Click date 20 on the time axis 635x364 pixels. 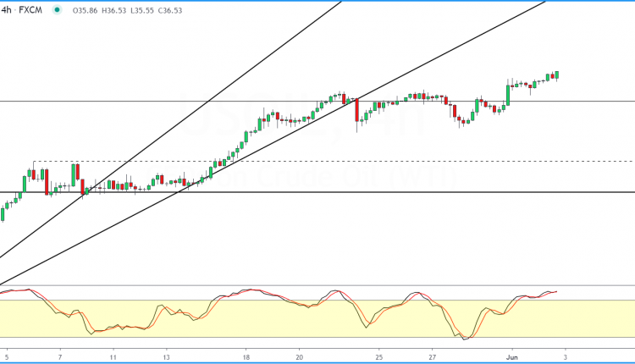click(x=299, y=357)
